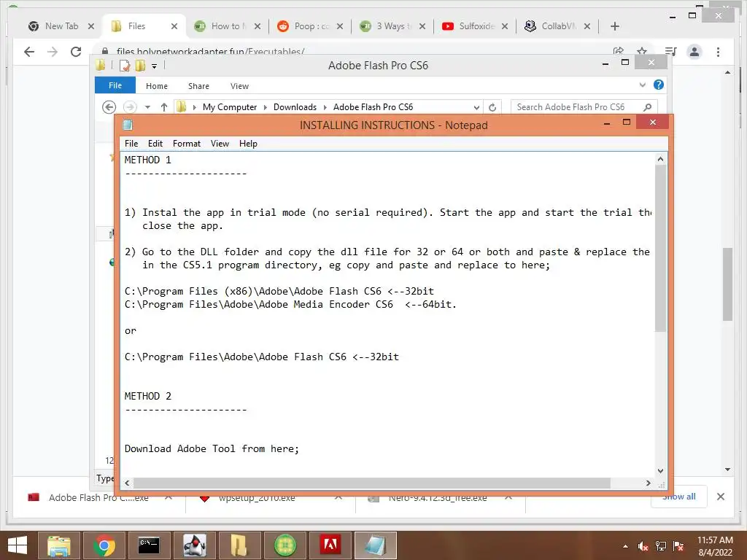
Task: Open Explorer help question mark icon
Action: pyautogui.click(x=659, y=85)
